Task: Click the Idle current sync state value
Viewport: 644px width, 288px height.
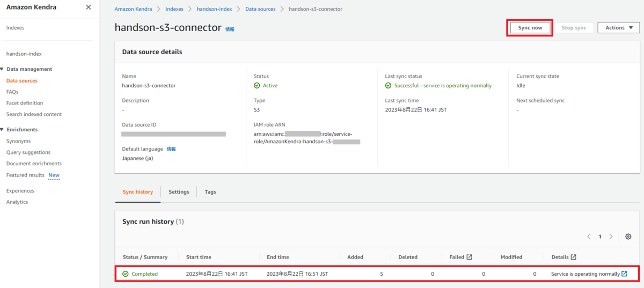Action: click(521, 86)
